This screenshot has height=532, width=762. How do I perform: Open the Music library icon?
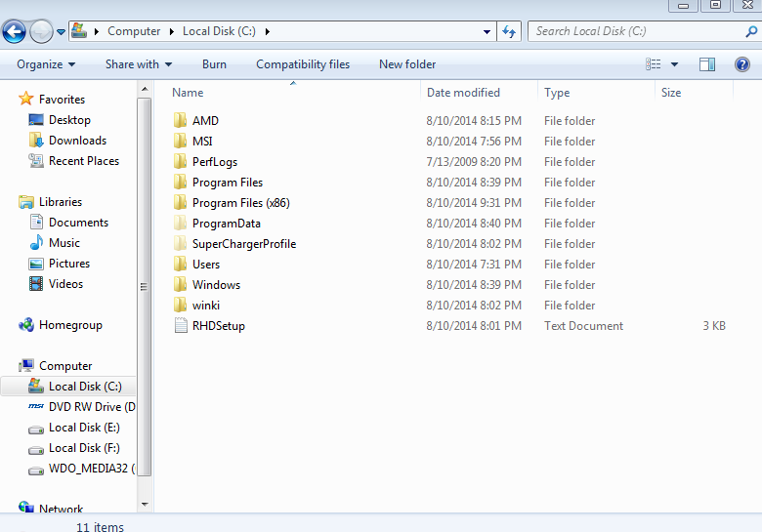[36, 242]
